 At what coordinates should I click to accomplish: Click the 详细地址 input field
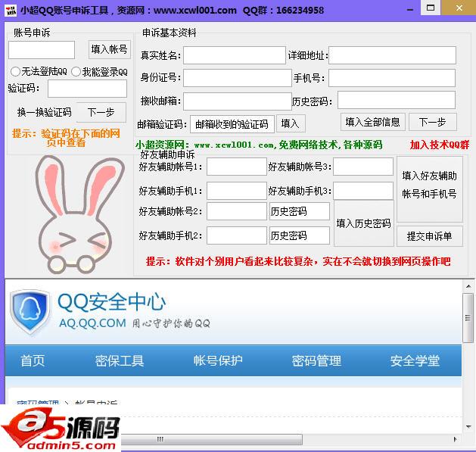[392, 55]
